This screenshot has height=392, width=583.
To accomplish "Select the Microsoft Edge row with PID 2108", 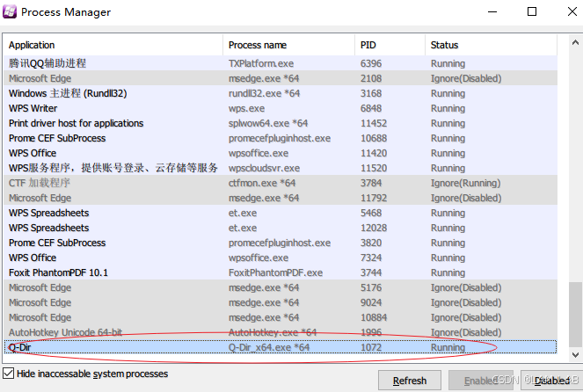I will tap(281, 78).
